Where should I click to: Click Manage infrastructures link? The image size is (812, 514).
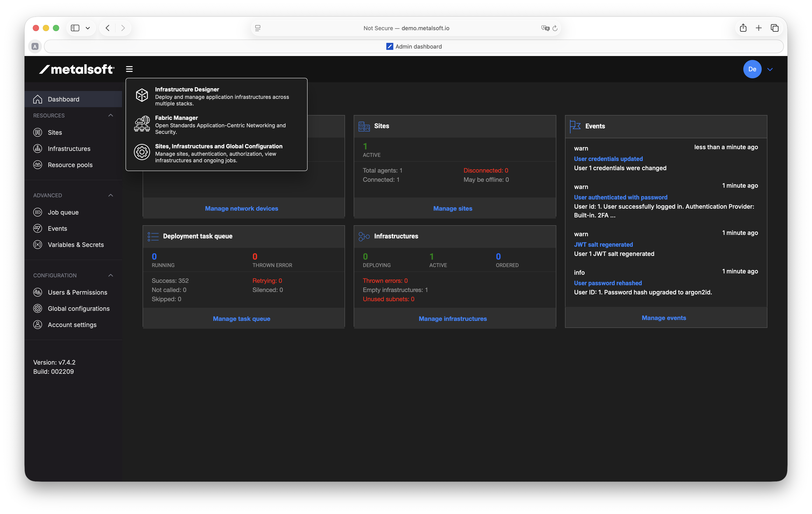(453, 319)
